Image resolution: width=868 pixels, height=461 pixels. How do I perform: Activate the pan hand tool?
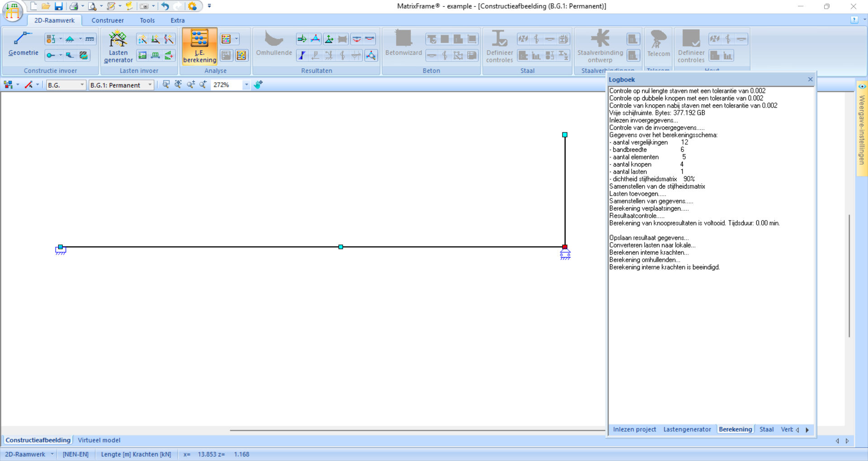pos(258,85)
